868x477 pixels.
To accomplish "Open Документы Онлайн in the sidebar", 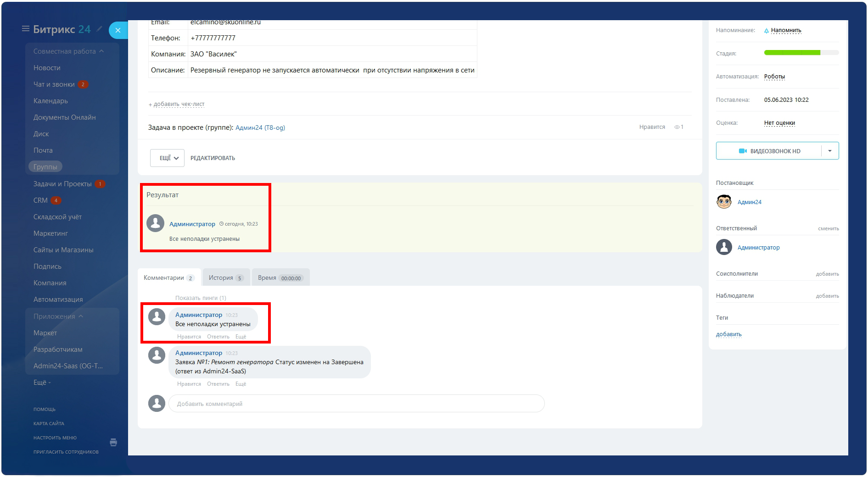I will 65,117.
